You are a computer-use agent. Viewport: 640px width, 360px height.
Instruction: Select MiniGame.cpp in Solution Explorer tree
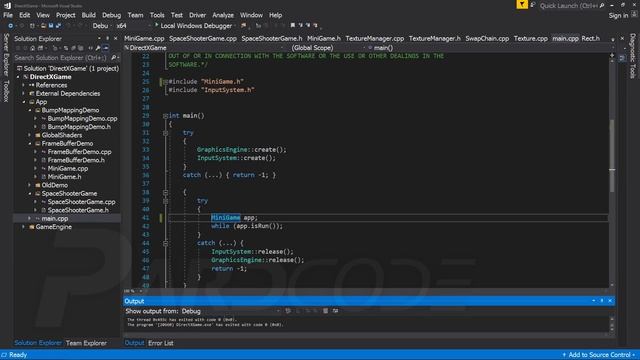68,169
